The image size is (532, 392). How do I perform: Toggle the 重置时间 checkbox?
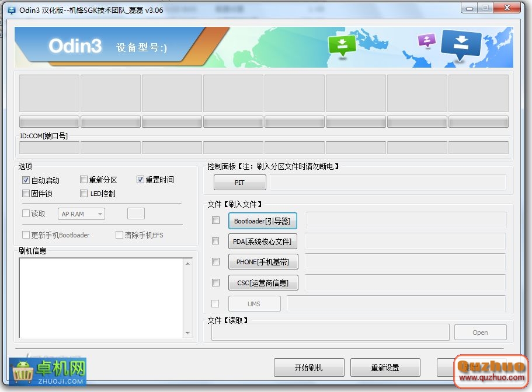pos(140,180)
